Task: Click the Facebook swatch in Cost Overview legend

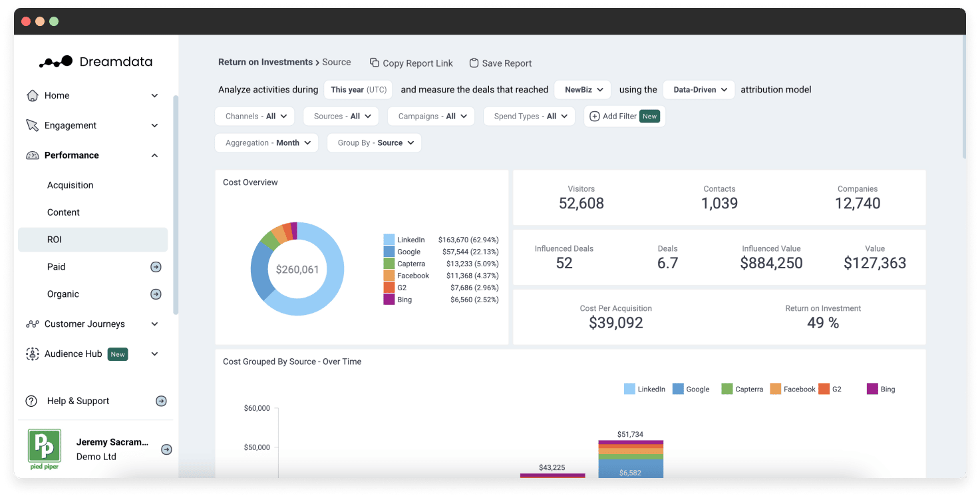Action: pos(389,276)
